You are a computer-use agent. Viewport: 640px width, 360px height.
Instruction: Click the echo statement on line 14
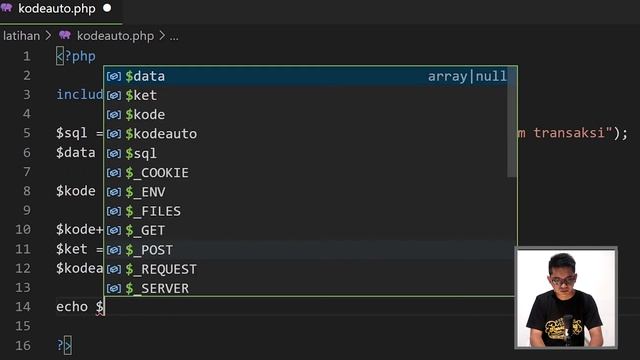point(72,307)
